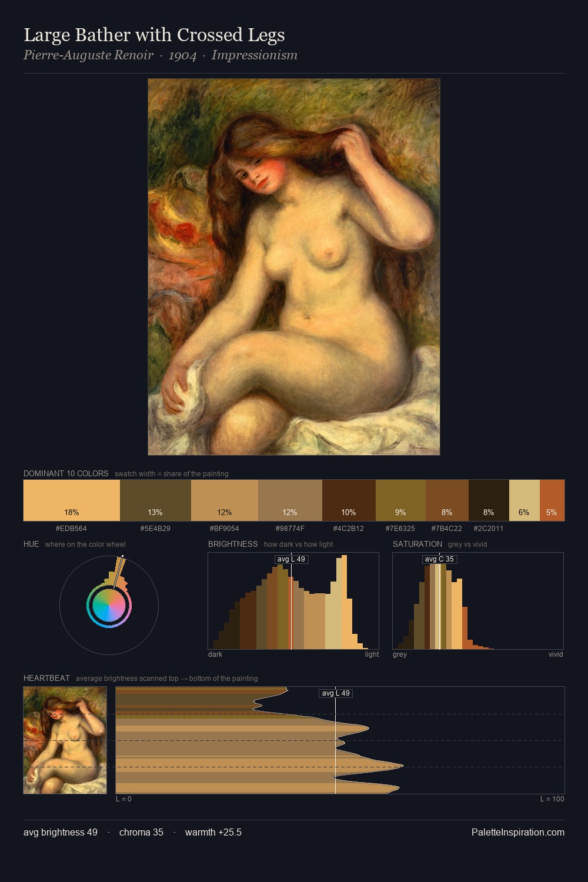
Task: Select the 6% pale tan swatch
Action: pyautogui.click(x=524, y=500)
